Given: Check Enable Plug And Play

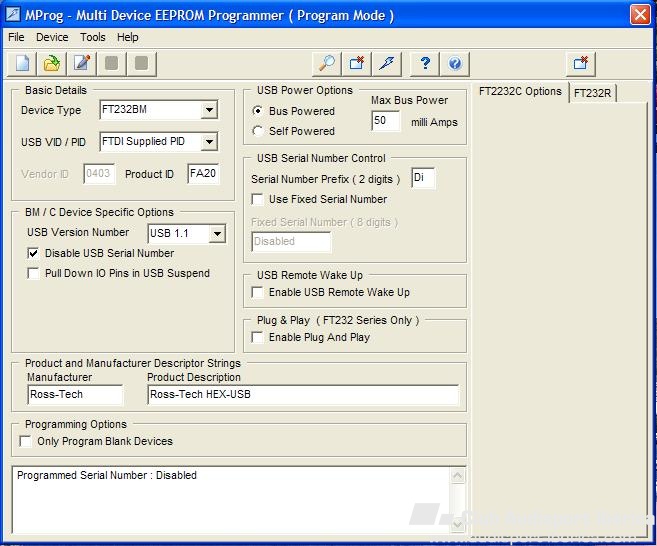Looking at the screenshot, I should [x=257, y=337].
